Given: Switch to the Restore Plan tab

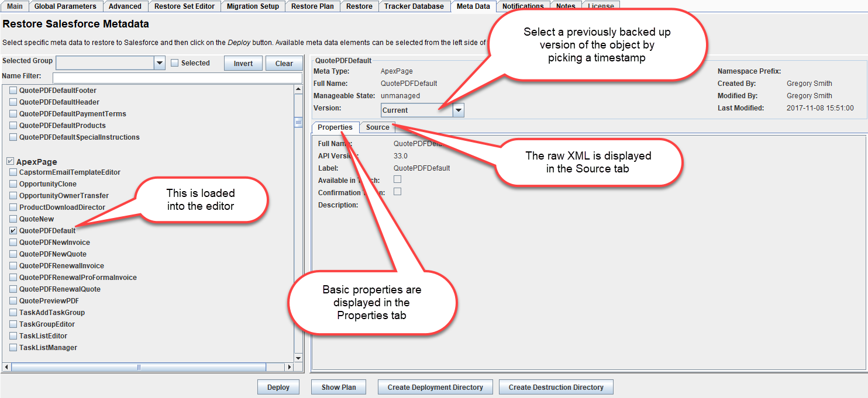Looking at the screenshot, I should pos(312,6).
